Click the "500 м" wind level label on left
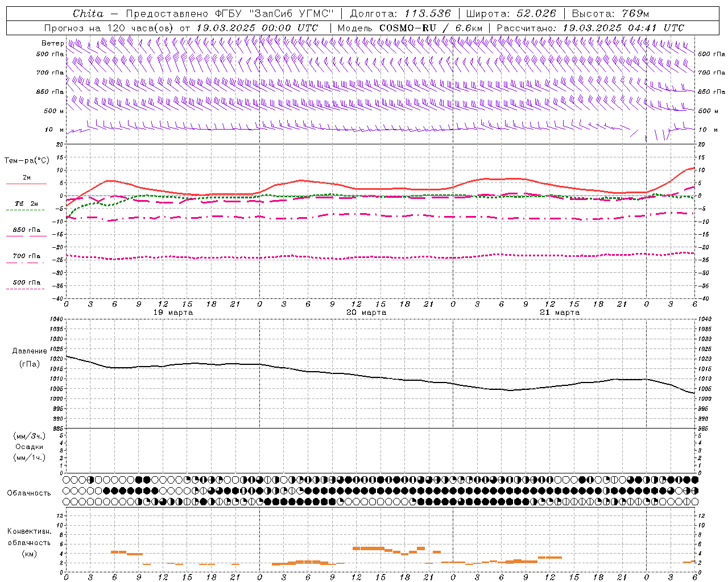Image resolution: width=728 pixels, height=582 pixels. (x=54, y=111)
